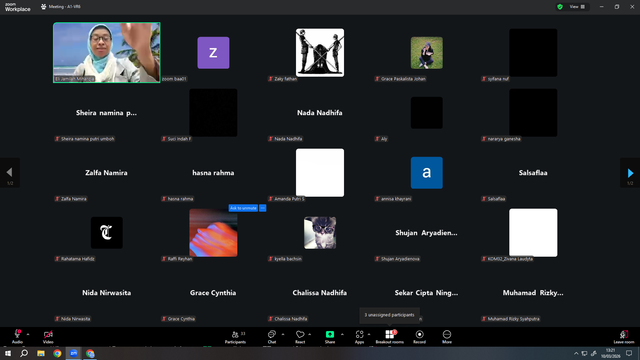Select Grace Paskalista Johan's photo avatar

point(427,53)
